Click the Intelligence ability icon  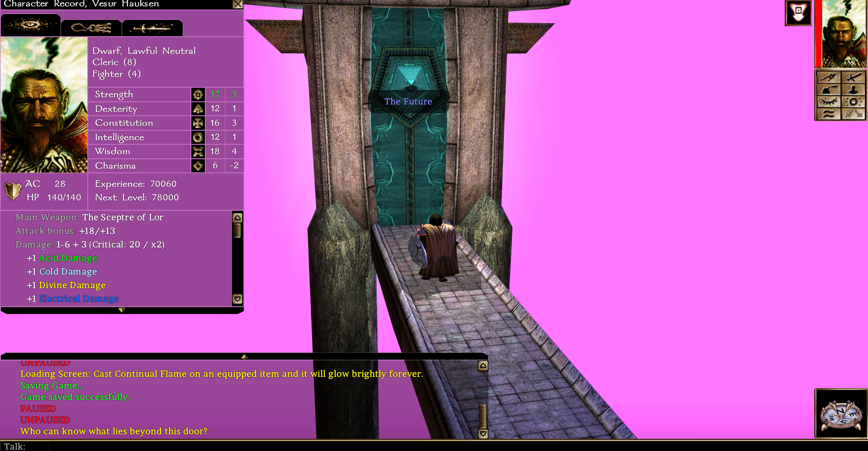198,137
